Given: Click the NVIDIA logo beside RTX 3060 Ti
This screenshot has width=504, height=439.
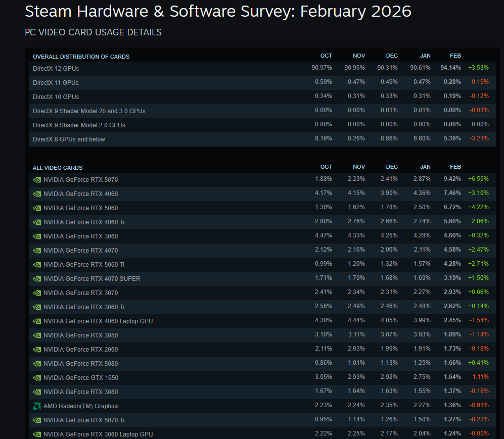Looking at the screenshot, I should coord(37,307).
